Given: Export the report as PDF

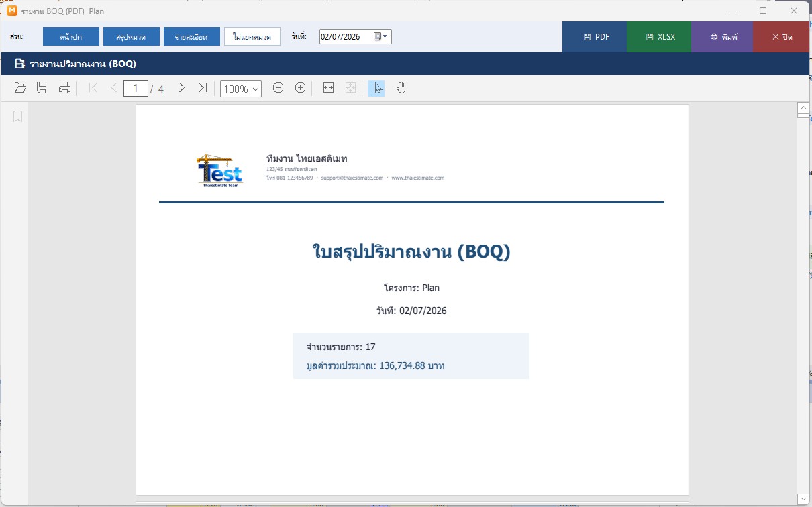Looking at the screenshot, I should click(x=595, y=37).
